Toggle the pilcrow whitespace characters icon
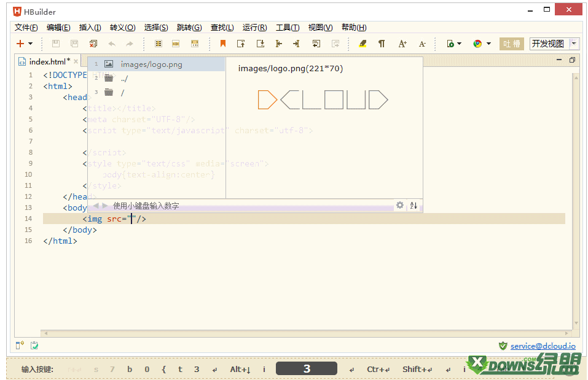This screenshot has width=588, height=380. coord(382,44)
